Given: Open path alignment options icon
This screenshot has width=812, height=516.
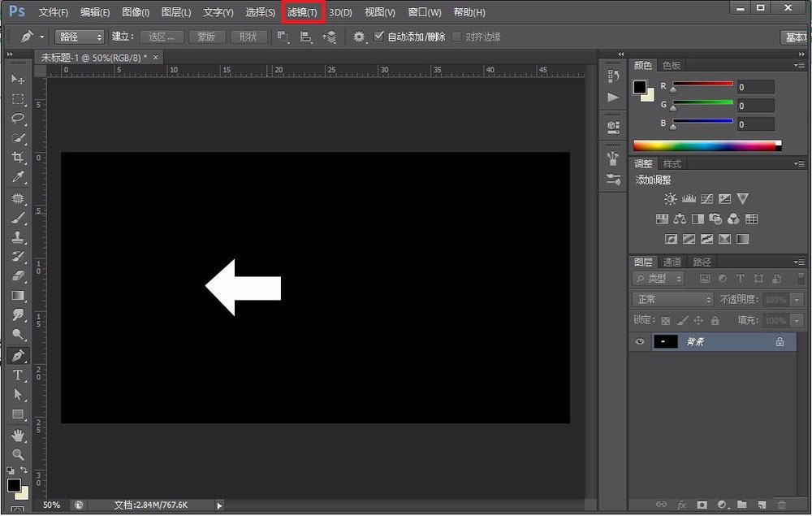Looking at the screenshot, I should pos(306,37).
